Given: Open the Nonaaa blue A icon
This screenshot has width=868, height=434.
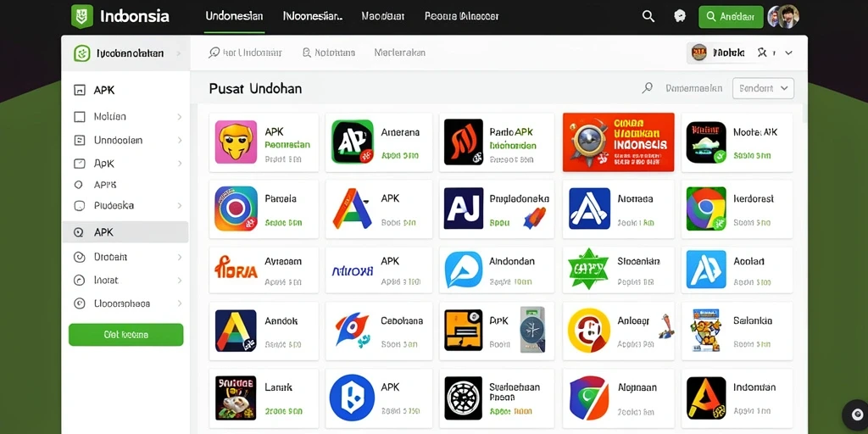Looking at the screenshot, I should tap(590, 209).
